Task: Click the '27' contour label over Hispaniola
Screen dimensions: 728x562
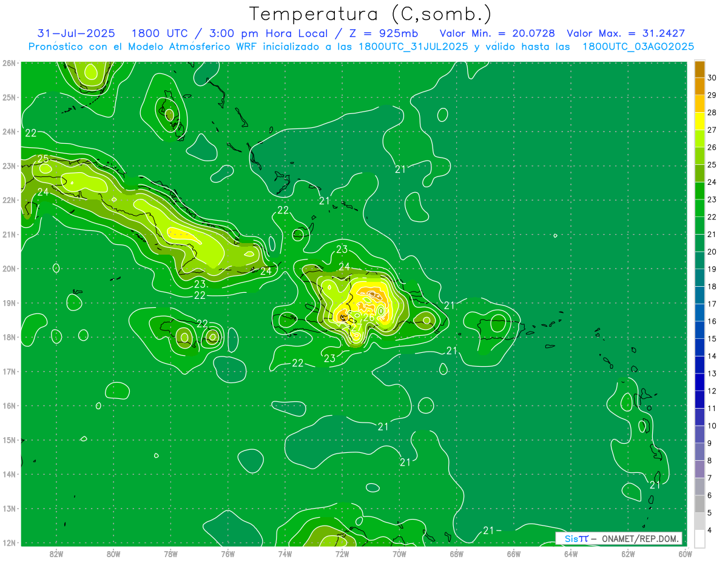Action: [x=357, y=327]
